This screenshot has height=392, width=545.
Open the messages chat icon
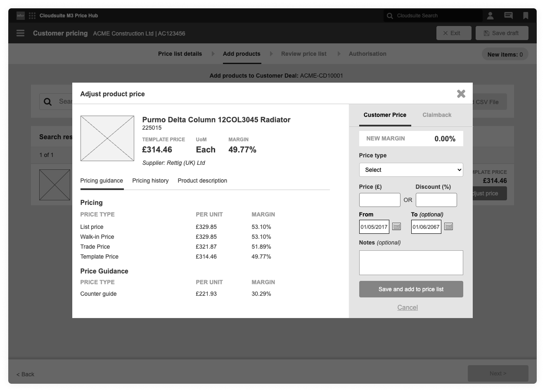pos(509,16)
